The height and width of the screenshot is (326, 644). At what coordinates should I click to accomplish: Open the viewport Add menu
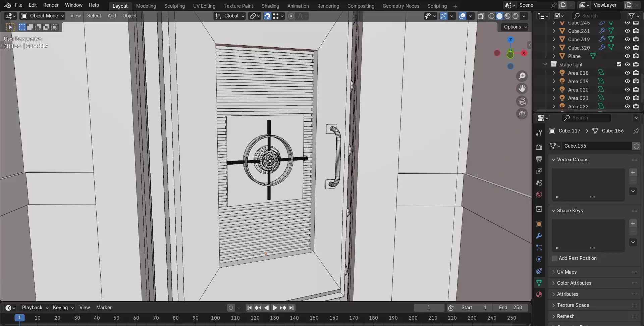[112, 16]
